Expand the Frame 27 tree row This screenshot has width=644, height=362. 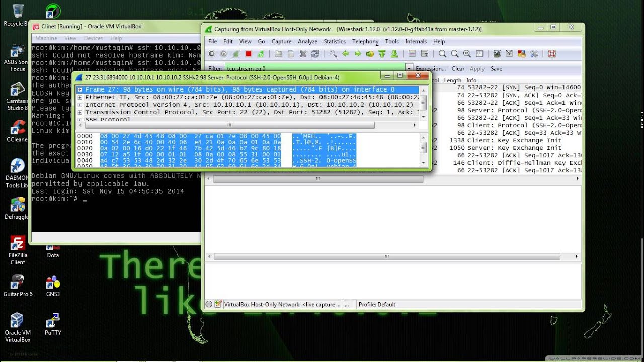[x=80, y=89]
